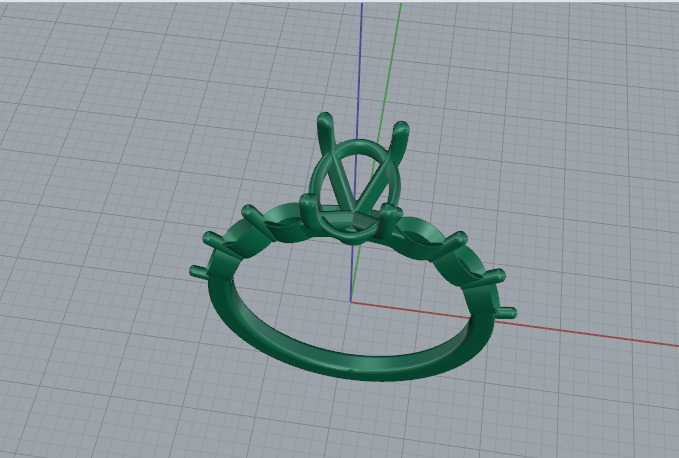The image size is (679, 458).
Task: Pick the rightmost side prong on the ring
Action: tap(505, 313)
